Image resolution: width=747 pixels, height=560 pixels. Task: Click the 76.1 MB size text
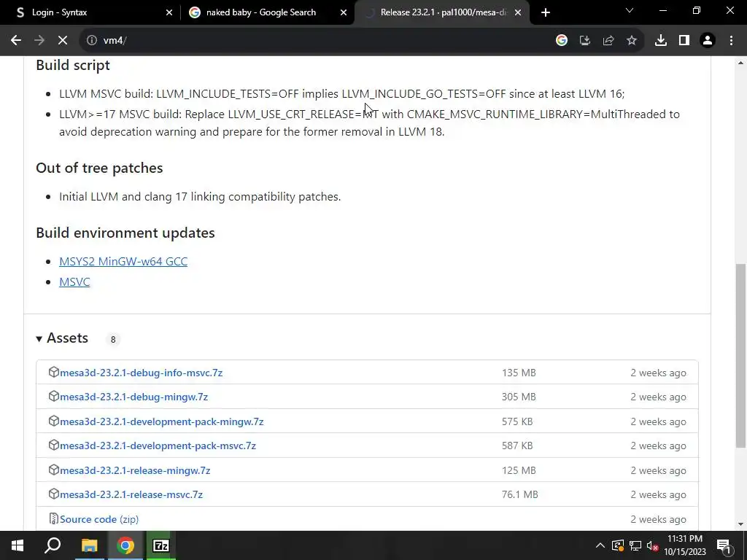[519, 495]
